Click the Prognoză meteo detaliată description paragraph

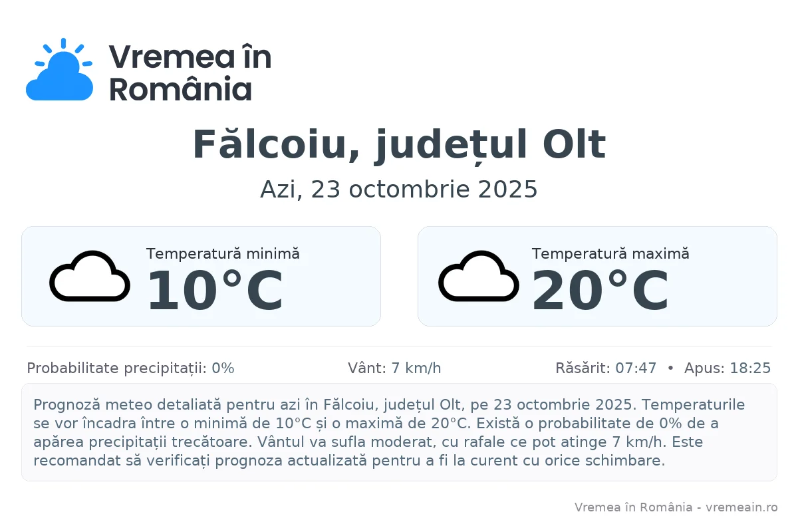pyautogui.click(x=399, y=432)
